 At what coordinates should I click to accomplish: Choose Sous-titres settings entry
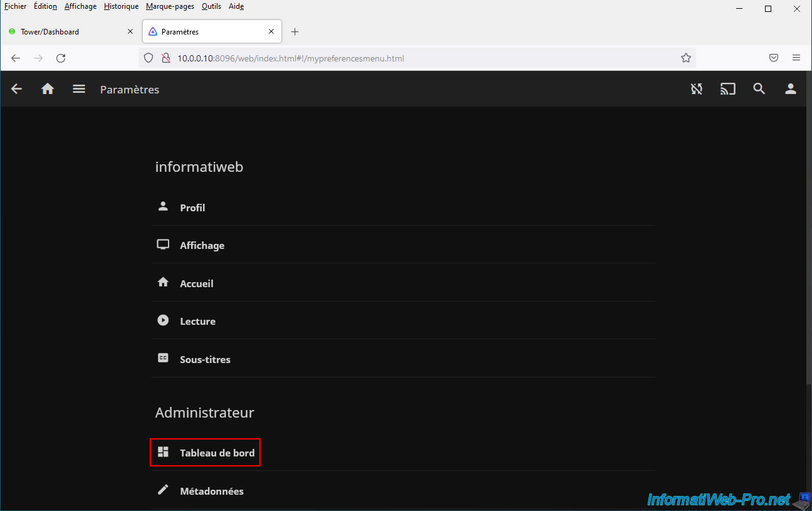tap(205, 359)
